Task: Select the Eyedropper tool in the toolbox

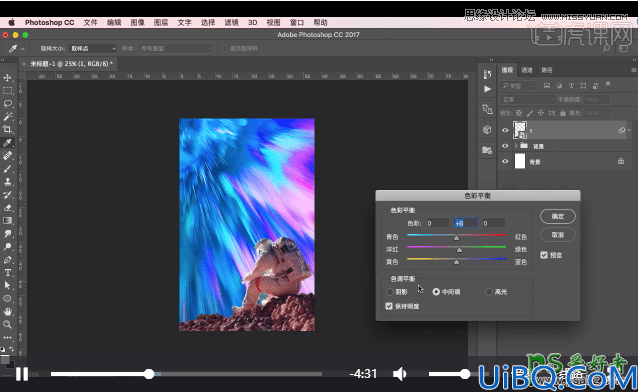Action: [7, 142]
